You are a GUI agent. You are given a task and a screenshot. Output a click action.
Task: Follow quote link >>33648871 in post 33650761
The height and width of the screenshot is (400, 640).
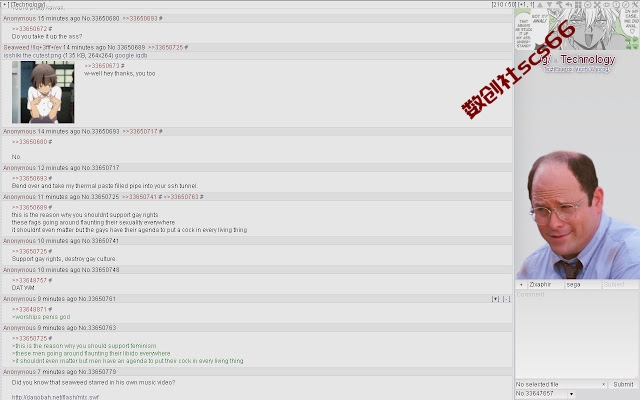point(29,309)
